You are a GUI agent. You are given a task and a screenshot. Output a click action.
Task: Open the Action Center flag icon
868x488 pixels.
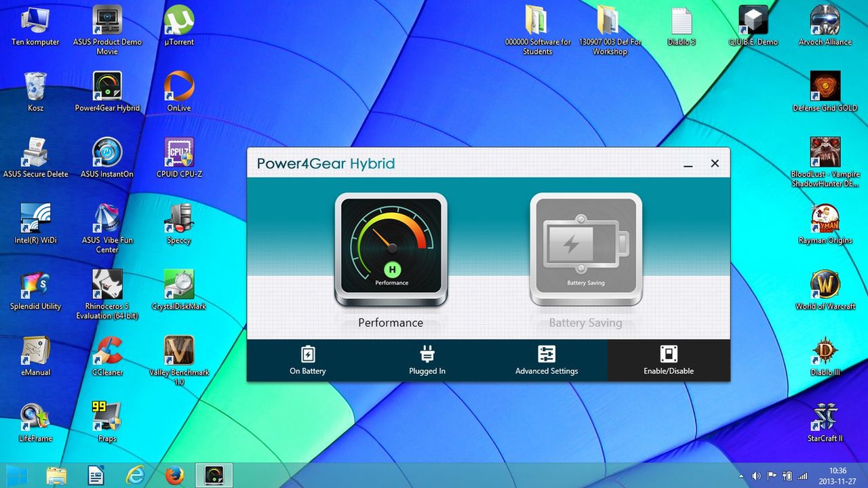772,476
